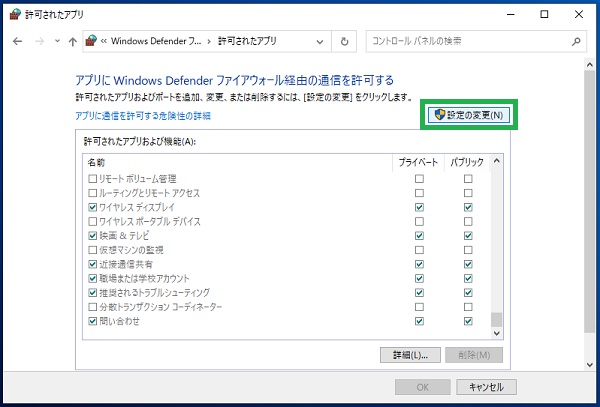Viewport: 600px width, 407px height.
Task: Click the 名前 column header
Action: tap(238, 163)
